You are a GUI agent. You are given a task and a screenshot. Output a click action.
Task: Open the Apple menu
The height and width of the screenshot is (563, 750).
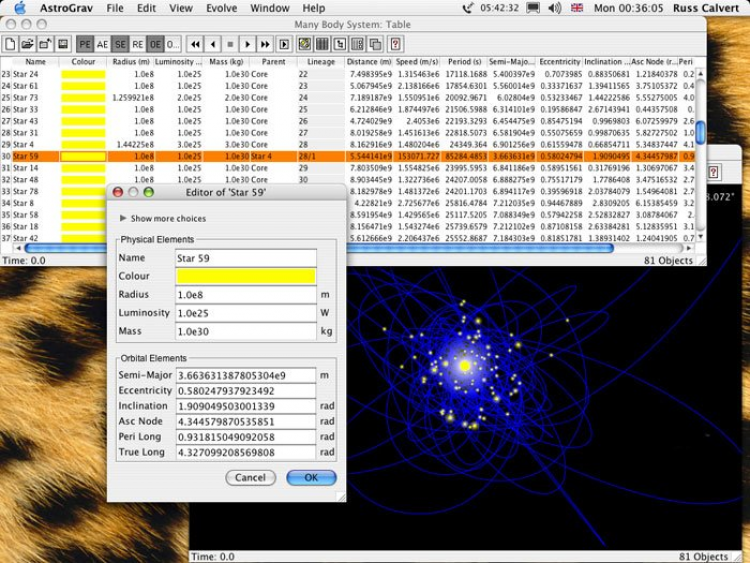[19, 8]
